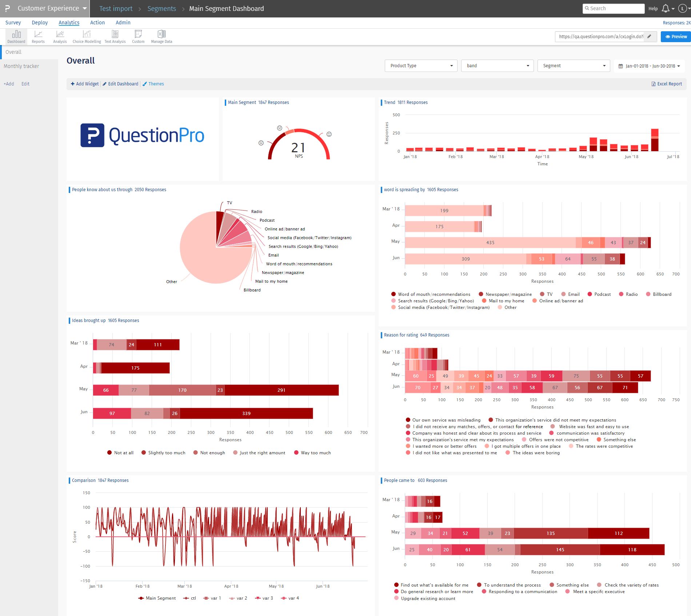691x616 pixels.
Task: Navigate to Segments breadcrumb
Action: [161, 9]
